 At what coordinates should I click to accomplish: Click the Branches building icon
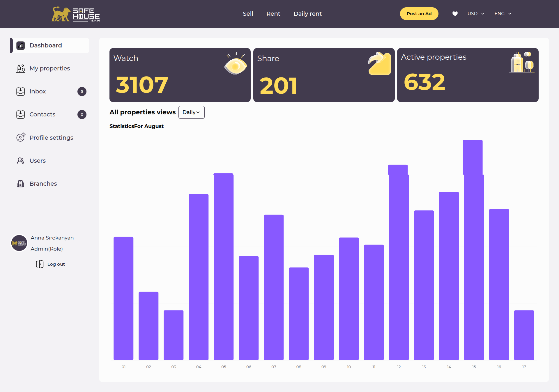[x=20, y=184]
